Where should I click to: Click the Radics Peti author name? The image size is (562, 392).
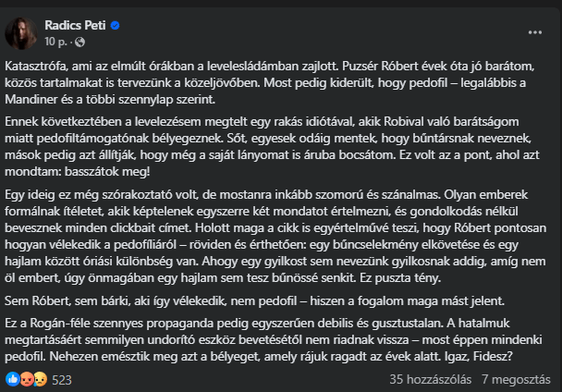pos(75,26)
